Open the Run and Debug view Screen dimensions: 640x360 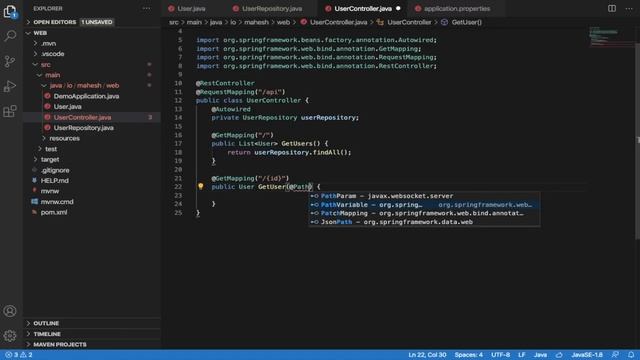click(10, 86)
